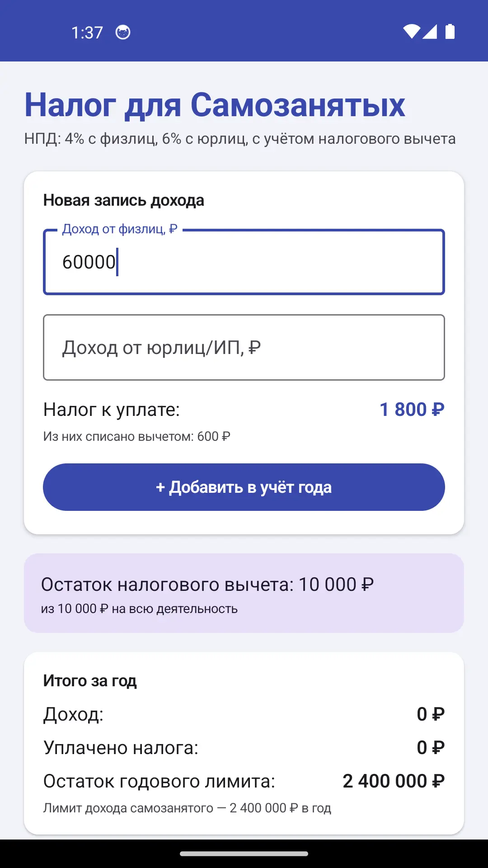This screenshot has height=868, width=488.
Task: Tap the 1 800 ₽ tax amount
Action: point(412,410)
